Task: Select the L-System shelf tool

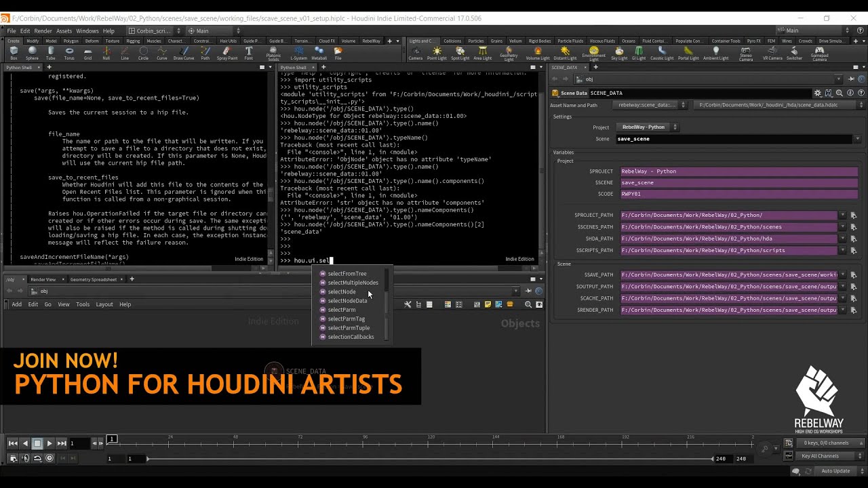Action: (298, 53)
